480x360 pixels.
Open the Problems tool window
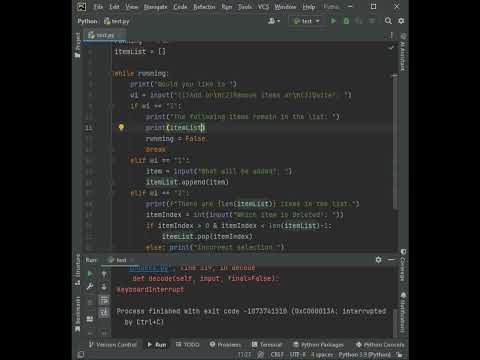click(x=225, y=345)
